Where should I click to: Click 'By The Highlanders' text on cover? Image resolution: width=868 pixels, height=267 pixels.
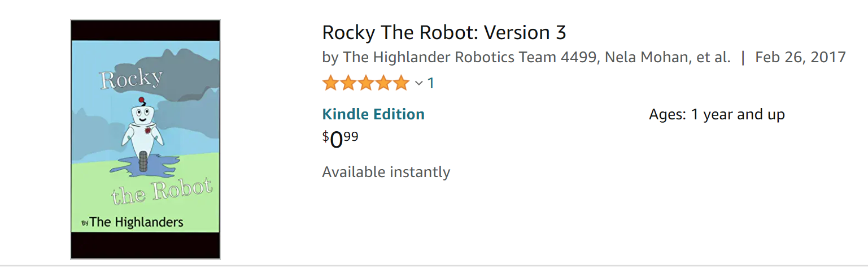point(133,222)
